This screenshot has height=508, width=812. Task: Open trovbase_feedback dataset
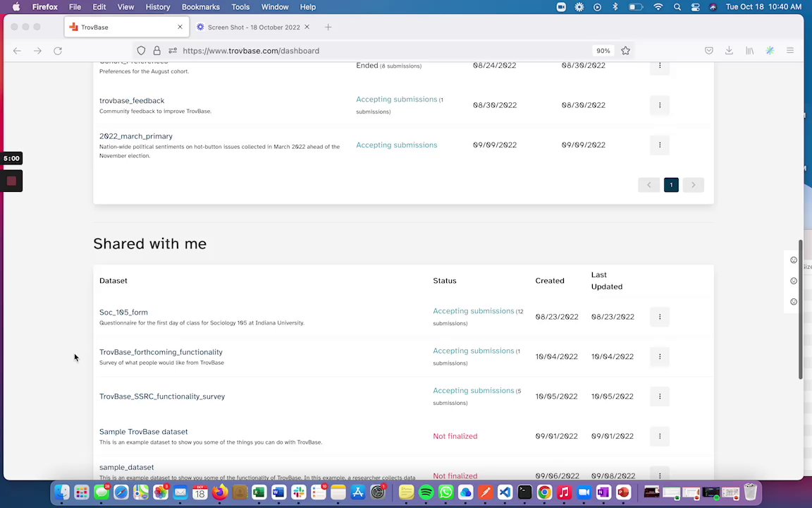pos(132,101)
